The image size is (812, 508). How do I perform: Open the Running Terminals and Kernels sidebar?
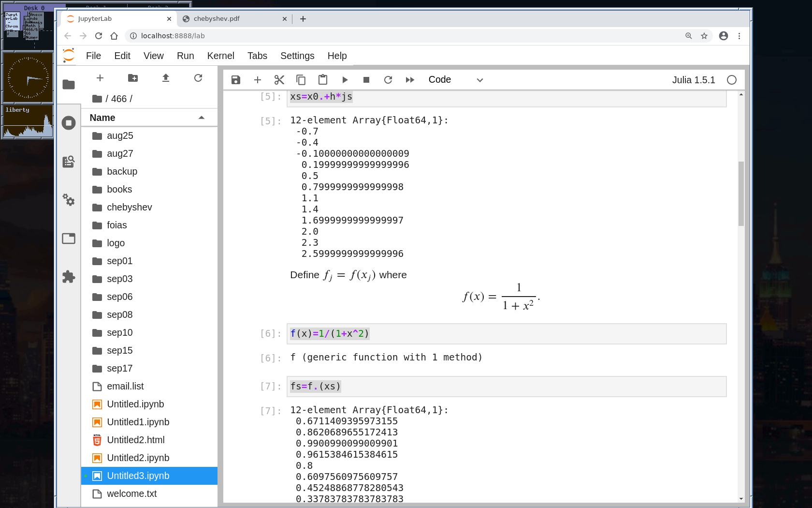pyautogui.click(x=69, y=123)
